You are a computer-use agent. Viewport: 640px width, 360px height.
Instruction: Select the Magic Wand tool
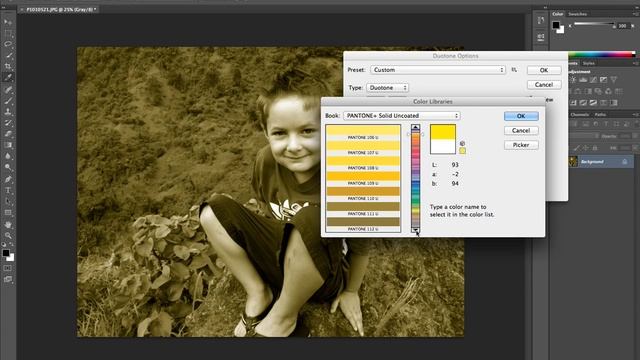click(8, 55)
